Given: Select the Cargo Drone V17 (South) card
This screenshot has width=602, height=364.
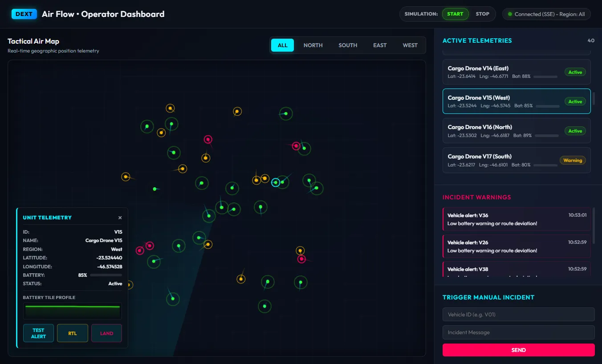Looking at the screenshot, I should click(x=517, y=160).
